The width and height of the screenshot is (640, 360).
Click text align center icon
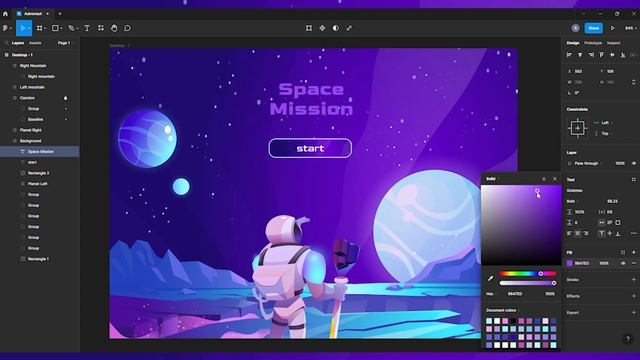click(x=578, y=233)
